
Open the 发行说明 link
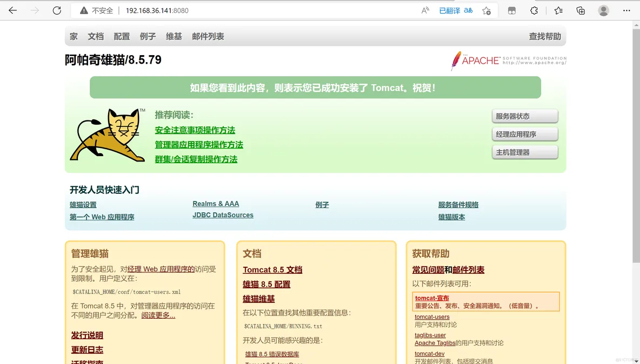[x=88, y=335]
